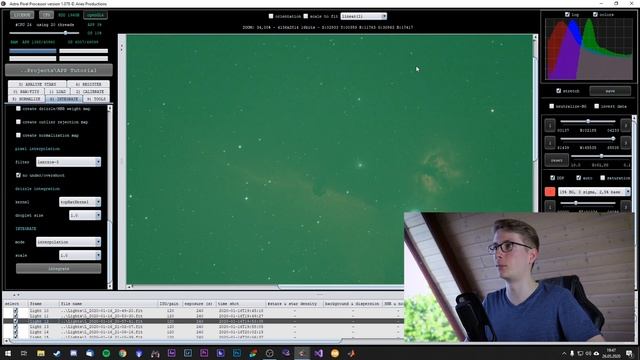Image resolution: width=640 pixels, height=360 pixels.
Task: Enable create outlier rejection map checkbox
Action: 18,122
